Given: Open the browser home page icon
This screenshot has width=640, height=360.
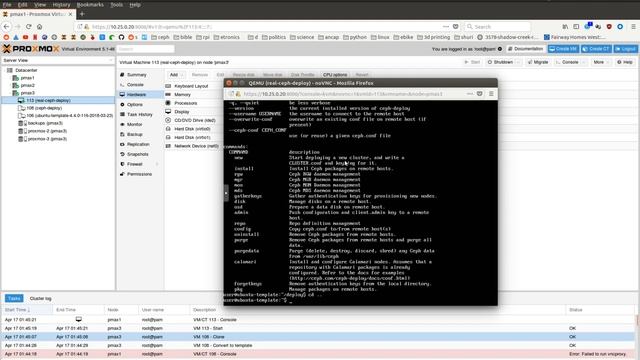Looking at the screenshot, I should pos(40,27).
